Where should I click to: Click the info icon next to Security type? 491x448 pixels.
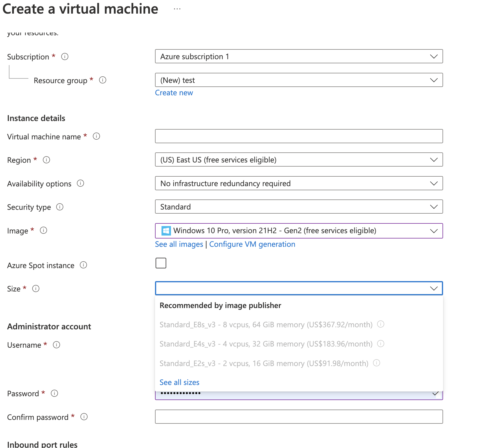click(60, 207)
